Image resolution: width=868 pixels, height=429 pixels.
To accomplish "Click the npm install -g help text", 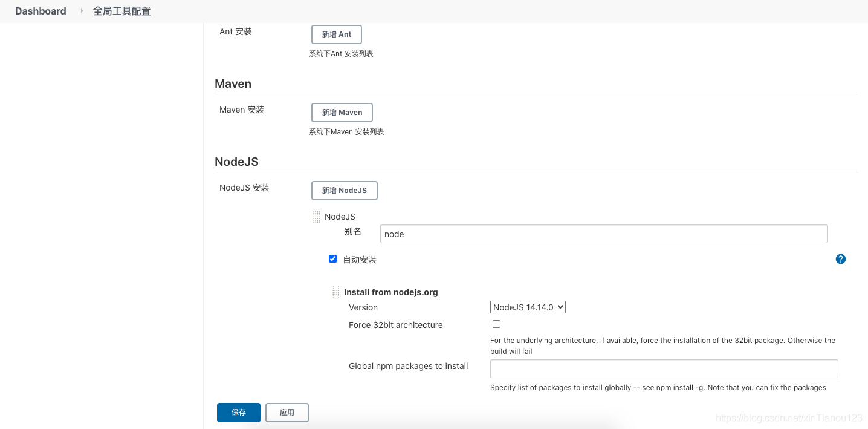I will 658,388.
